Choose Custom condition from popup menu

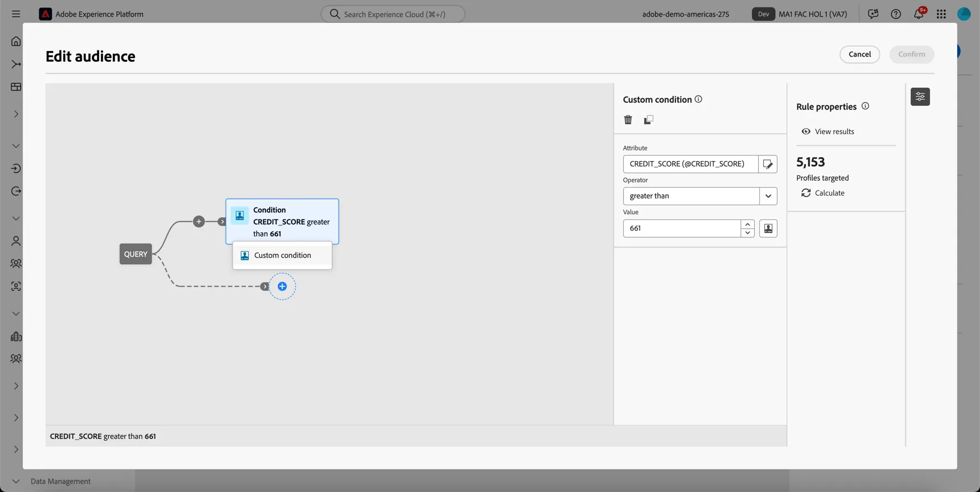[x=282, y=256]
